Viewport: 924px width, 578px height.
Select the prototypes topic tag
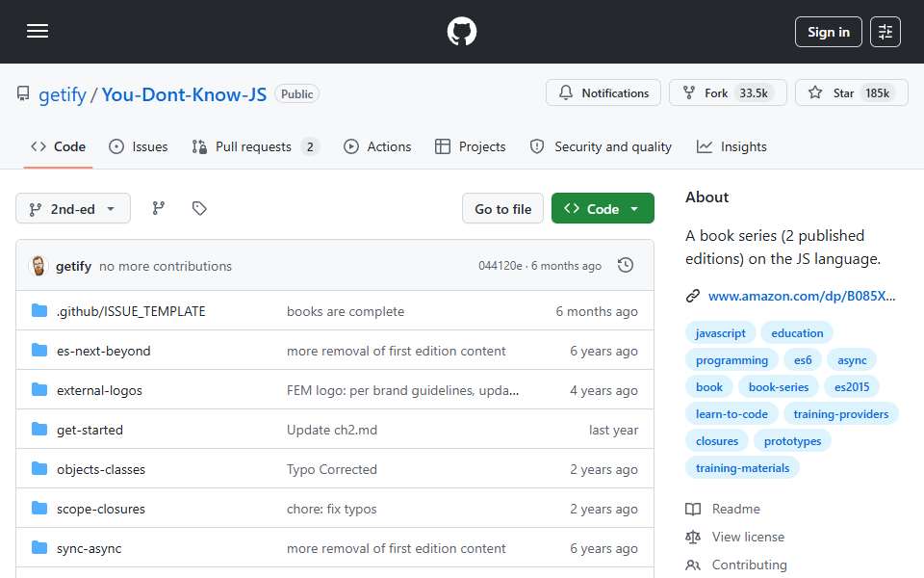tap(792, 442)
